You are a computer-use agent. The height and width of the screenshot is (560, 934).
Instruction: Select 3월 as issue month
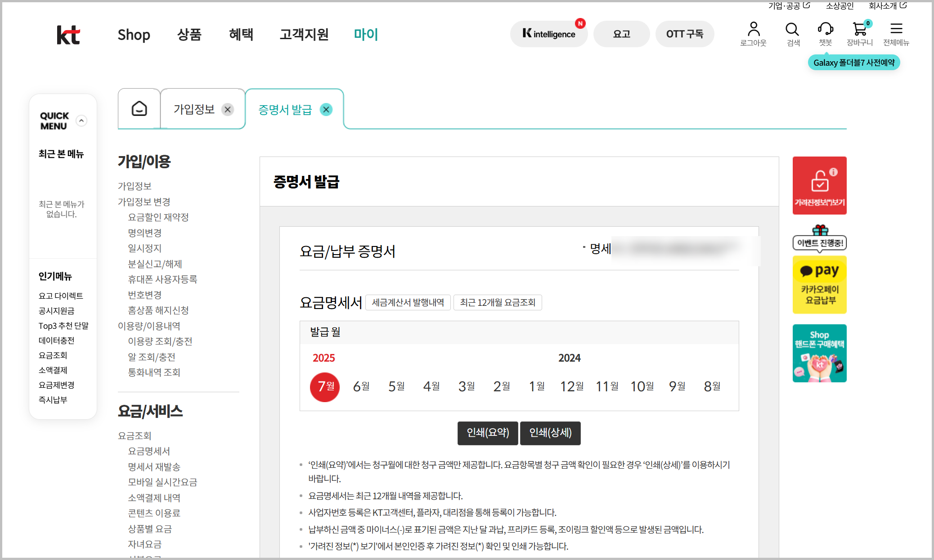point(467,386)
